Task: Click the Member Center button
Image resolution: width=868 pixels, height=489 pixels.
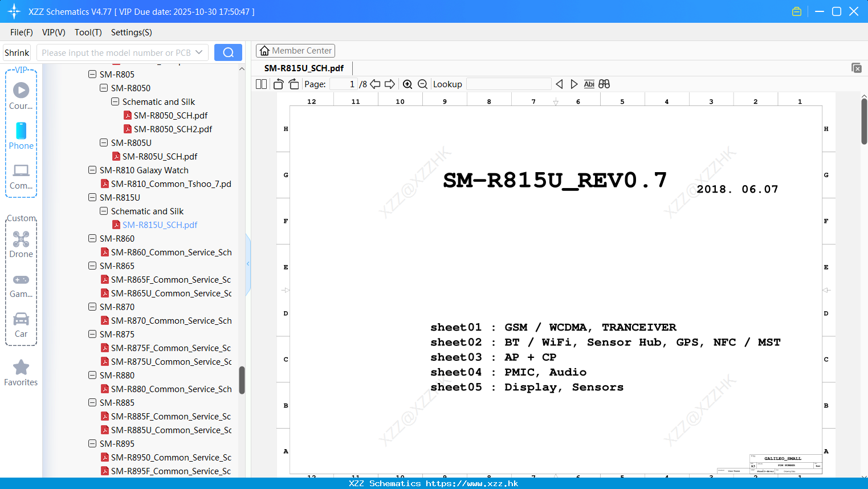Action: coord(295,51)
